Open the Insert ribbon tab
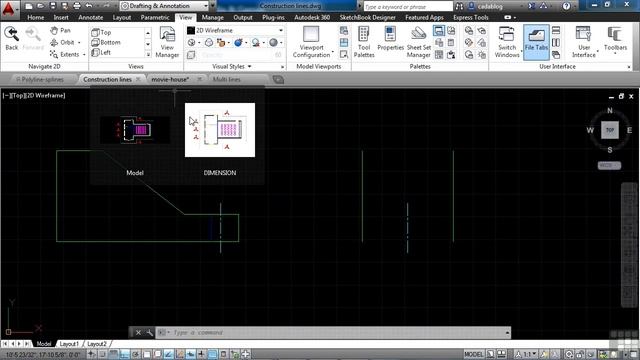Viewport: 640px width, 360px height. [x=61, y=18]
